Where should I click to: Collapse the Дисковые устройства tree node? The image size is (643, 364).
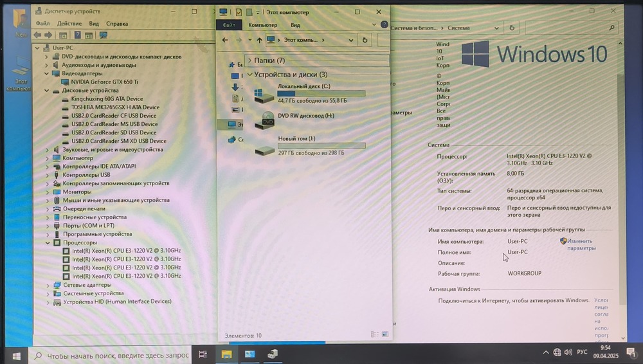coord(47,91)
